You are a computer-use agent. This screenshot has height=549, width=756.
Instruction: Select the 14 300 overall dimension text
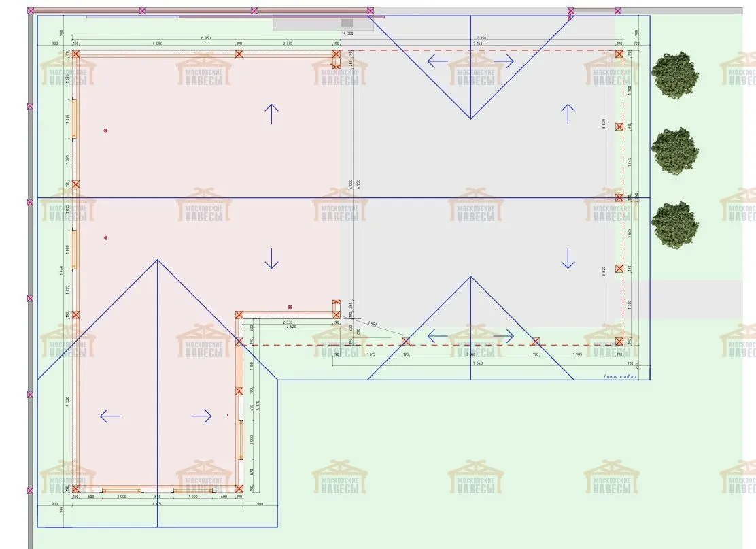pos(347,33)
